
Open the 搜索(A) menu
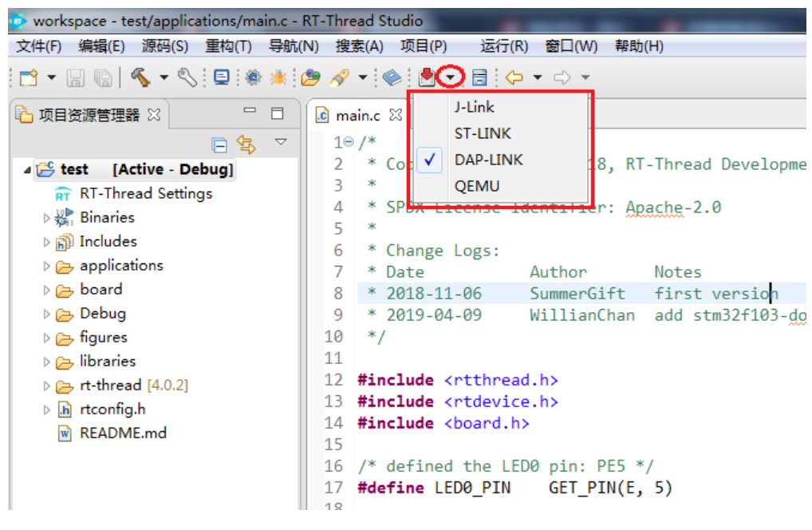pos(360,46)
